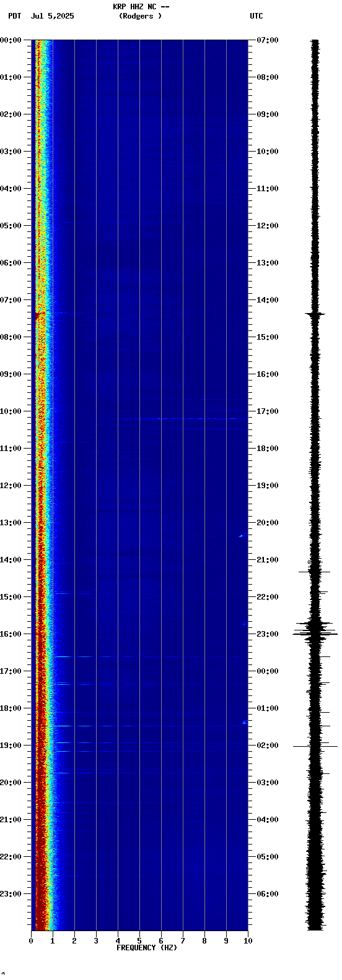342x980 pixels.
Task: Click the '13:00' PDT label on left axis
Action: pyautogui.click(x=11, y=523)
